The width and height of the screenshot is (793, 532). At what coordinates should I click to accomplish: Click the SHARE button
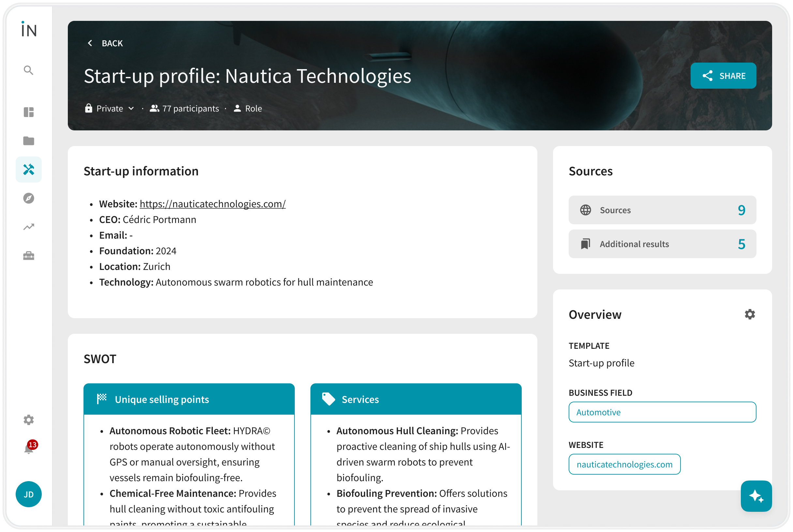pyautogui.click(x=723, y=76)
